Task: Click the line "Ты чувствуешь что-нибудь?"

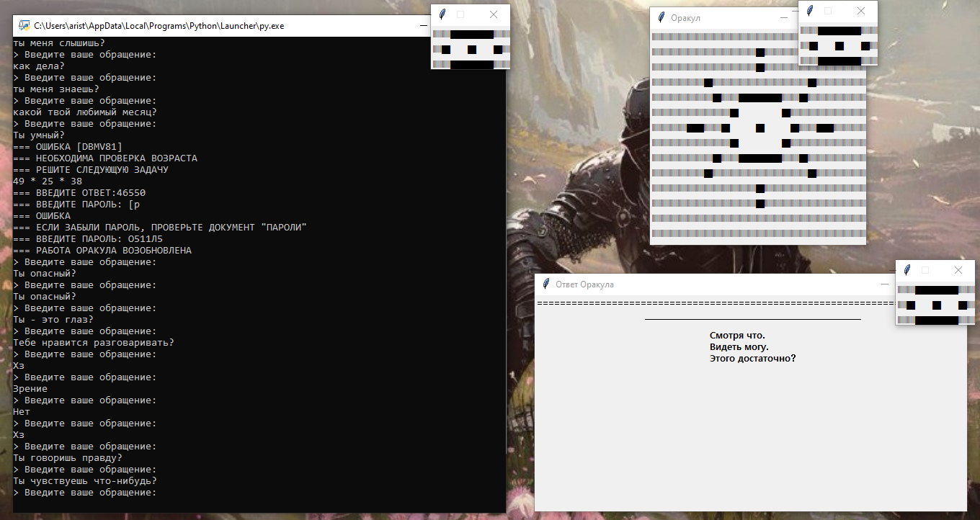Action: coord(85,481)
